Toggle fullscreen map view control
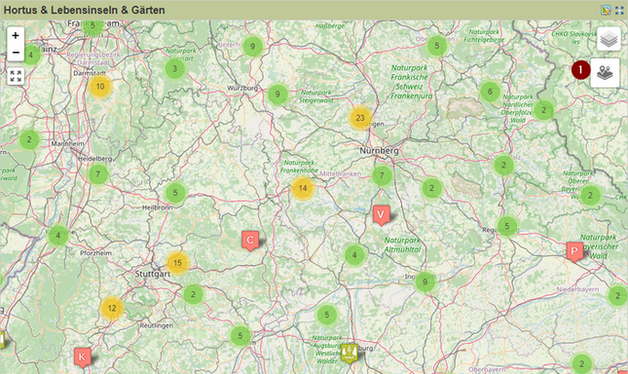This screenshot has width=628, height=374. pyautogui.click(x=16, y=76)
